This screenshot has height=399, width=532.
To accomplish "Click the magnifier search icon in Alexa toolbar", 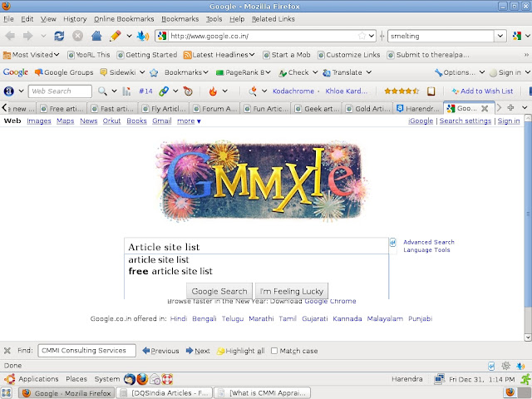I will point(102,91).
